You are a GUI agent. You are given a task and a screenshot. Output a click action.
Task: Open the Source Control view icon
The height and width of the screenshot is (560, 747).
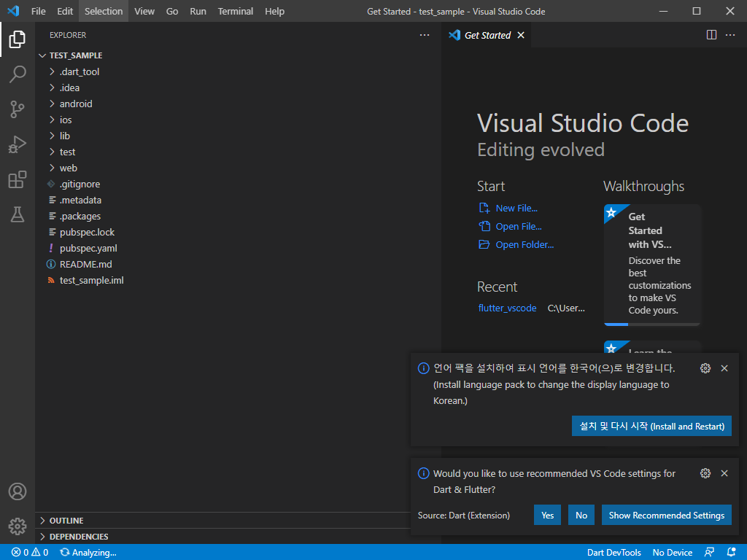(x=18, y=109)
